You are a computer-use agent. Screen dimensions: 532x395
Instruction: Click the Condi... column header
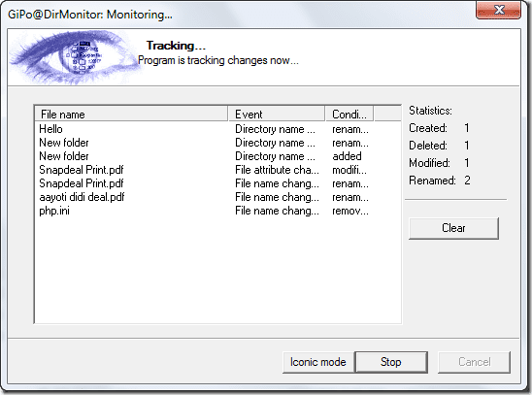click(349, 114)
